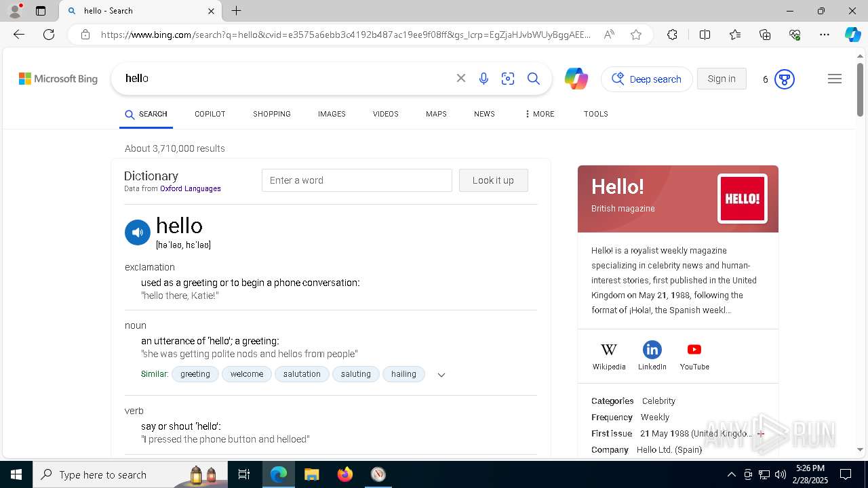Select the SEARCH tab
The height and width of the screenshot is (488, 868).
[146, 114]
